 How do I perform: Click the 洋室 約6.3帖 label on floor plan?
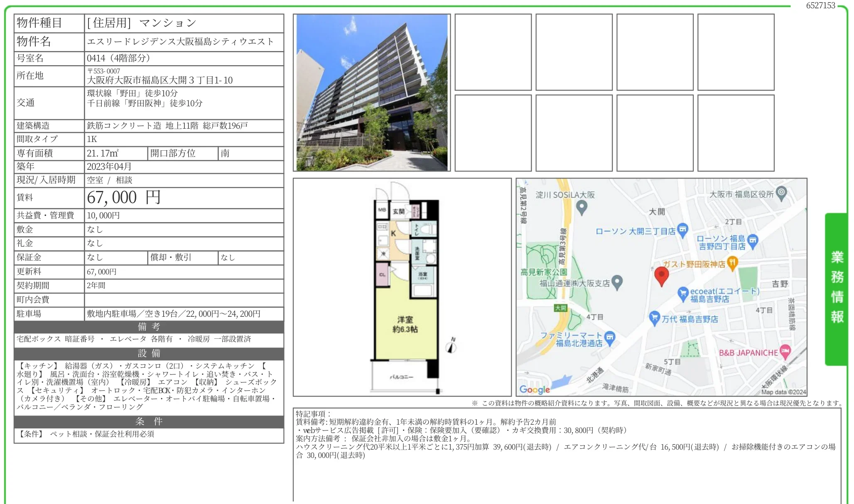tap(405, 324)
